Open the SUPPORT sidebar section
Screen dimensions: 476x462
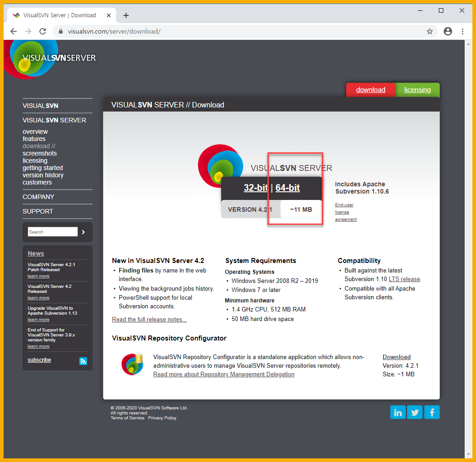[x=38, y=211]
